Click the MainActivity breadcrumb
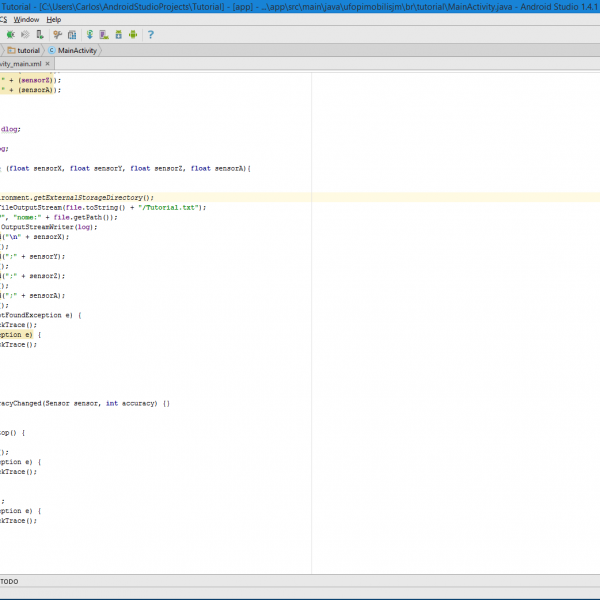The image size is (600, 600). (x=78, y=49)
